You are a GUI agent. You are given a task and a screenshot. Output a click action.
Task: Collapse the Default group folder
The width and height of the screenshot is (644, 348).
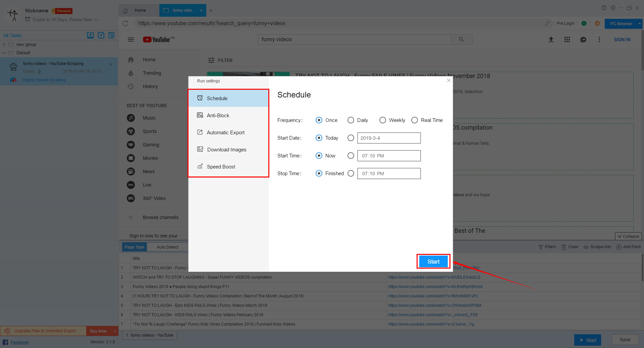pyautogui.click(x=4, y=53)
